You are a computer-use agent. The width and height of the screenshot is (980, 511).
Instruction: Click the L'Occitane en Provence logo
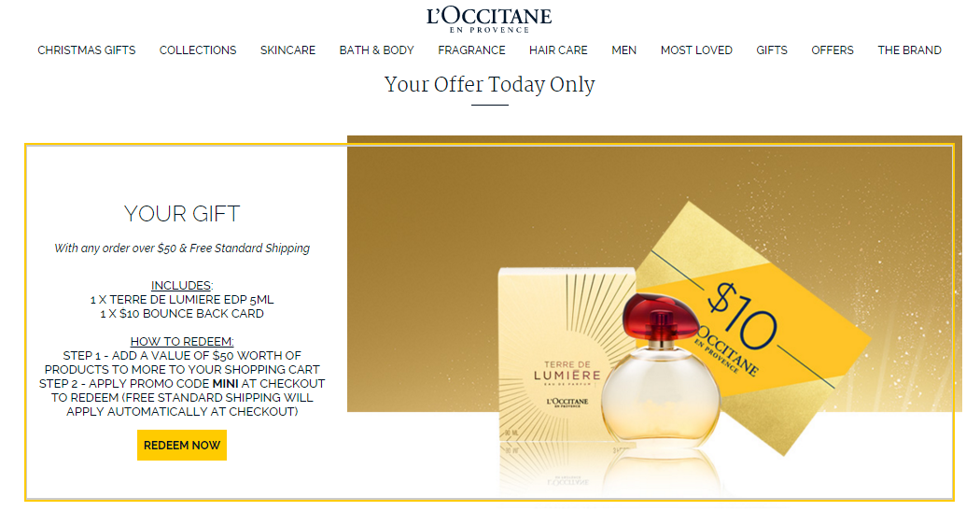489,20
